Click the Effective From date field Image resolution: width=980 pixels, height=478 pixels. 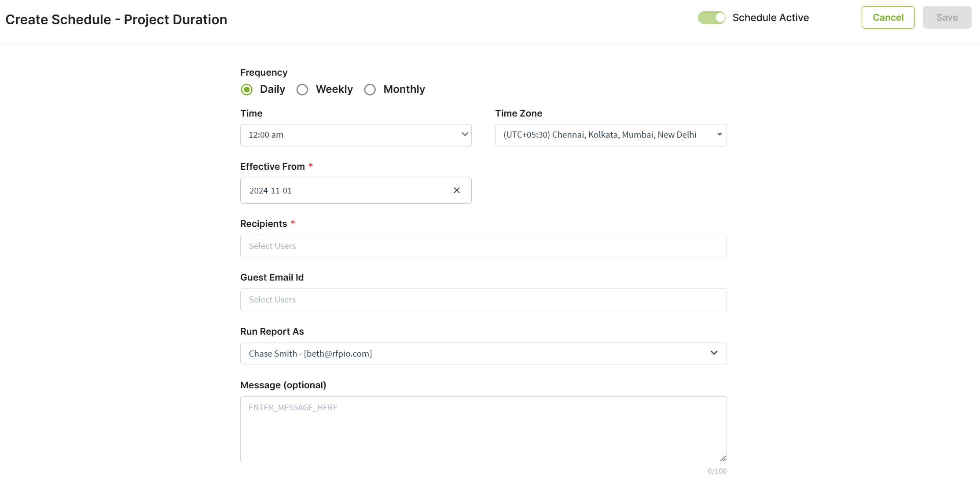343,191
